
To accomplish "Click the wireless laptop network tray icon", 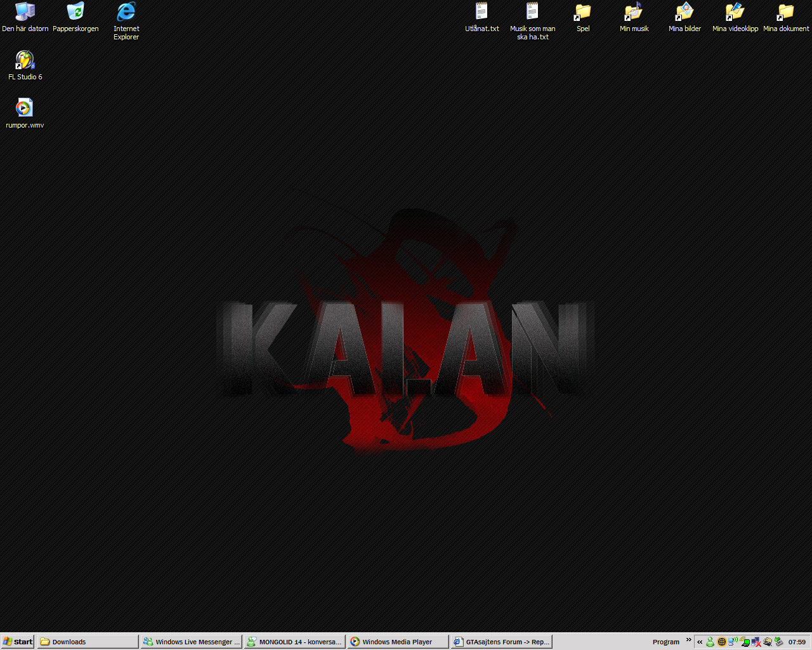I will 745,642.
